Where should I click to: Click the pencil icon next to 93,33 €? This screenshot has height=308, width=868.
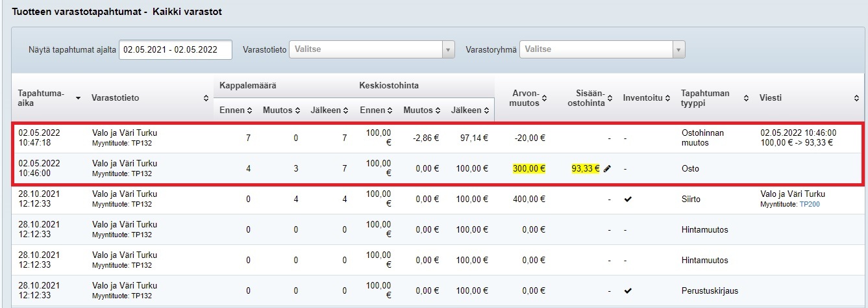(x=607, y=168)
